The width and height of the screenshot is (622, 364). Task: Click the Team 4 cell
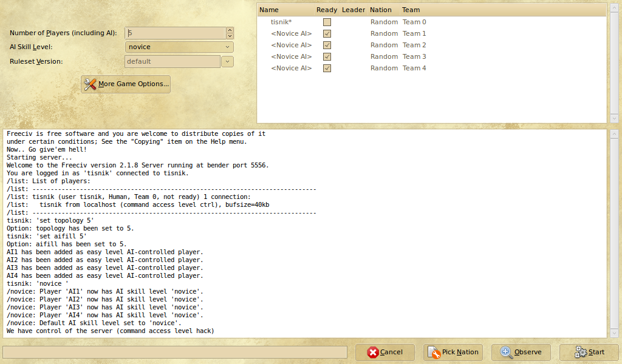414,68
